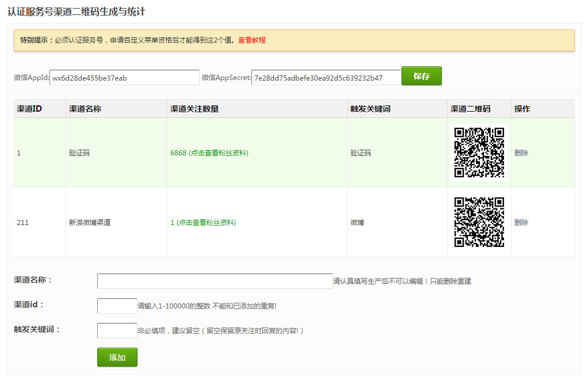Delete the 验证码 channel row
Viewport: 588px width, 381px height.
coord(521,153)
